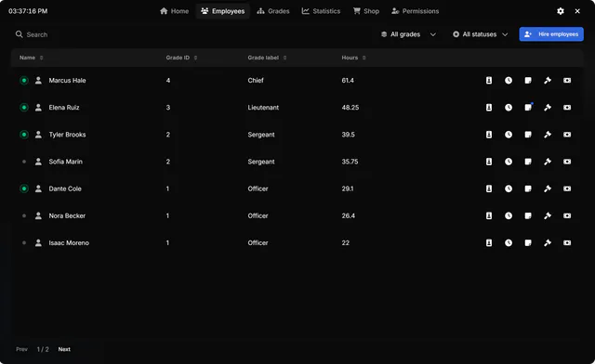Image resolution: width=595 pixels, height=364 pixels.
Task: Click the Prev page button
Action: coord(21,349)
